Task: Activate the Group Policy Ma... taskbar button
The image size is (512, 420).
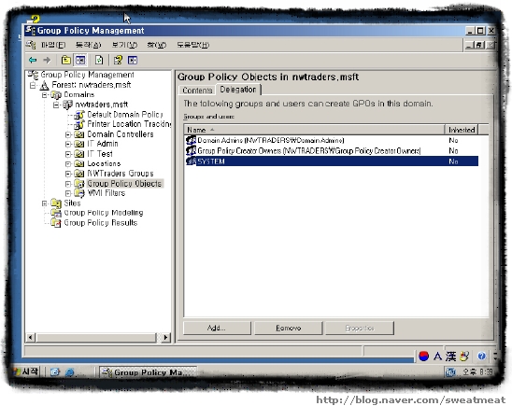Action: pyautogui.click(x=148, y=372)
